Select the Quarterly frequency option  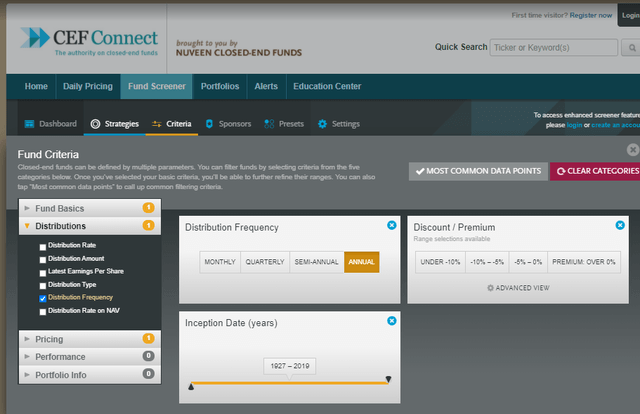pyautogui.click(x=264, y=262)
